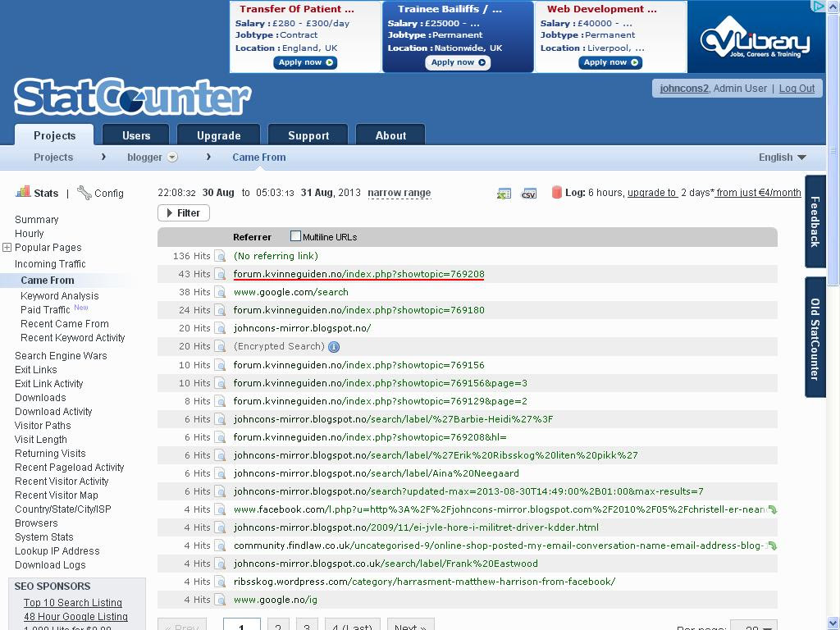
Task: Open the About tab
Action: [390, 135]
